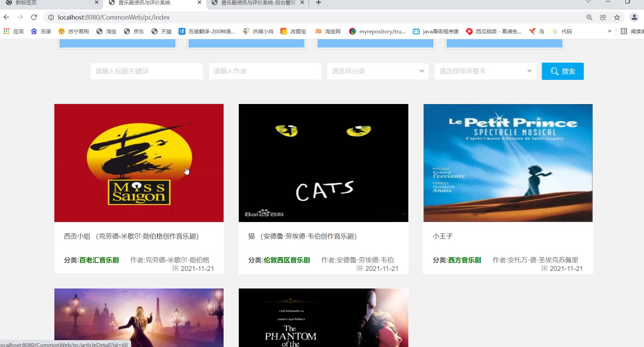Open java高级程序猿 bookmark

[436, 31]
